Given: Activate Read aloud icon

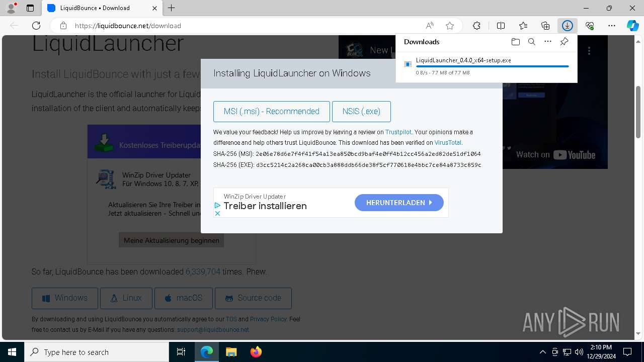Looking at the screenshot, I should tap(430, 26).
